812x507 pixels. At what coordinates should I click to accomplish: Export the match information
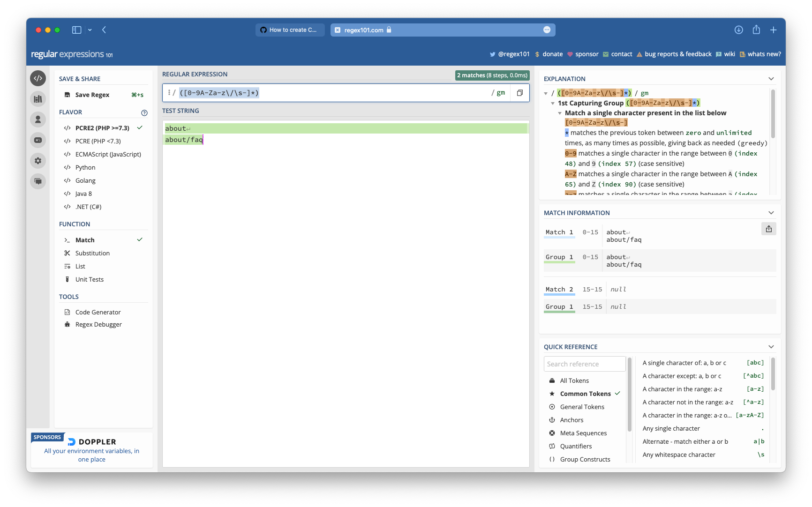pyautogui.click(x=768, y=229)
